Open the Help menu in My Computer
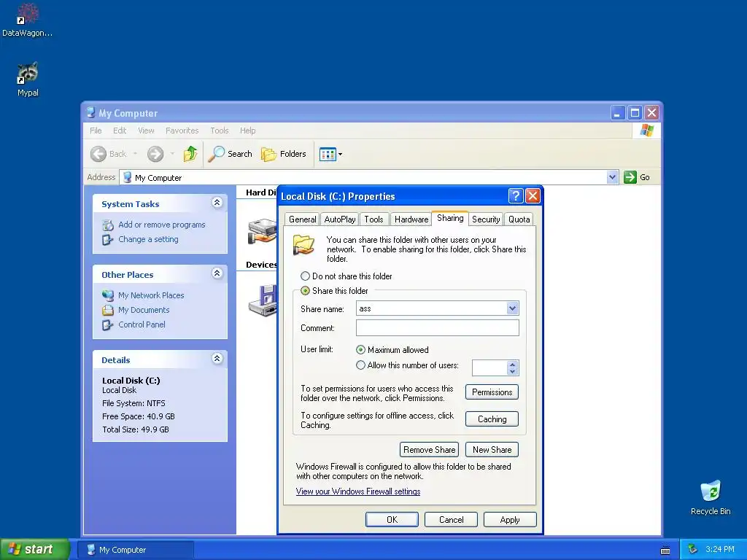 pos(247,131)
